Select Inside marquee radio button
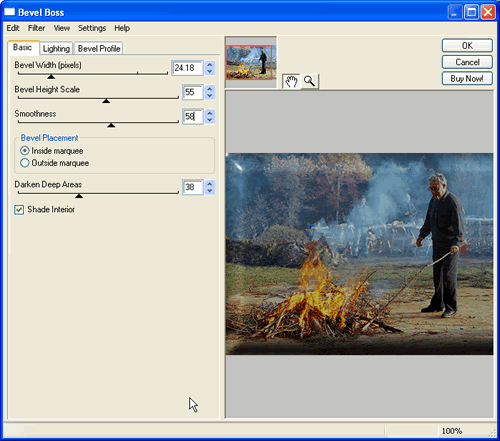The image size is (500, 441). [25, 151]
